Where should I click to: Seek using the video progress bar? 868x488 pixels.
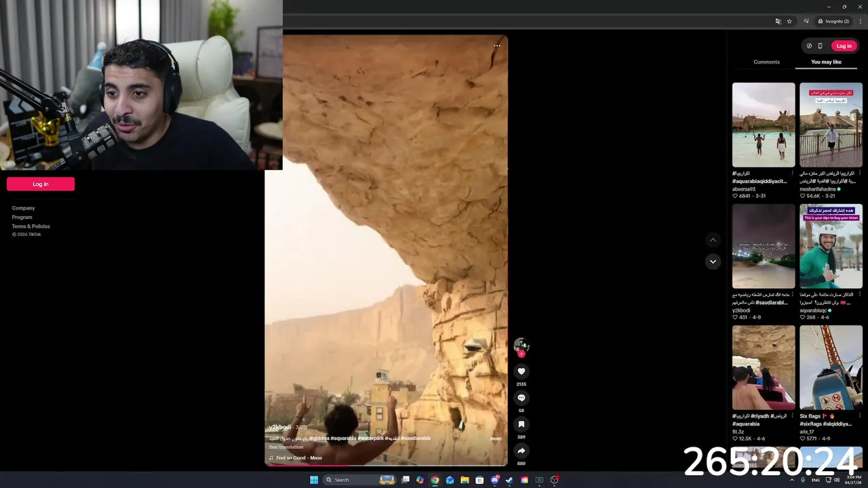386,465
